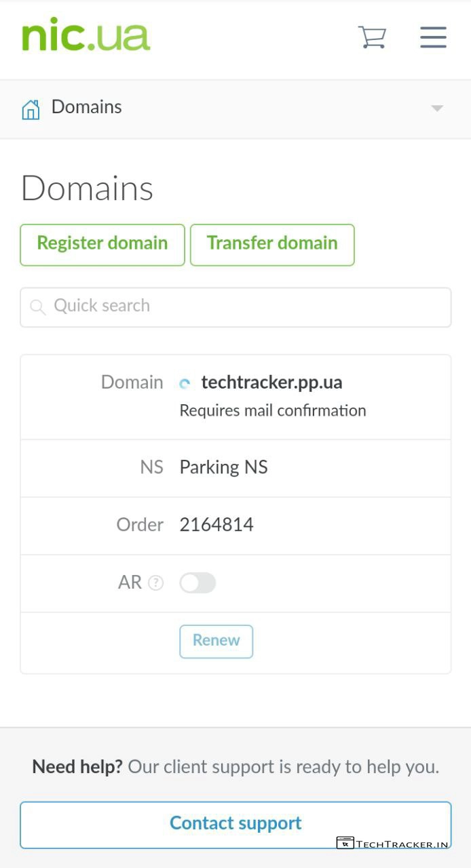Click the nic.ua logo
Viewport: 471px width, 868px height.
(86, 35)
